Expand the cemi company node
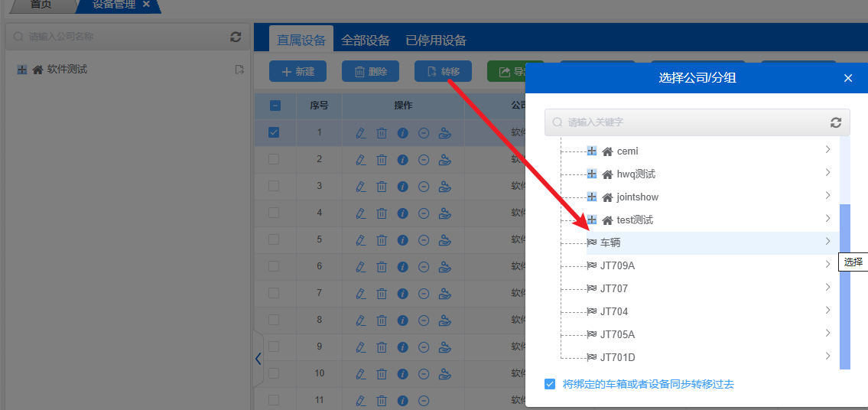 pos(591,151)
